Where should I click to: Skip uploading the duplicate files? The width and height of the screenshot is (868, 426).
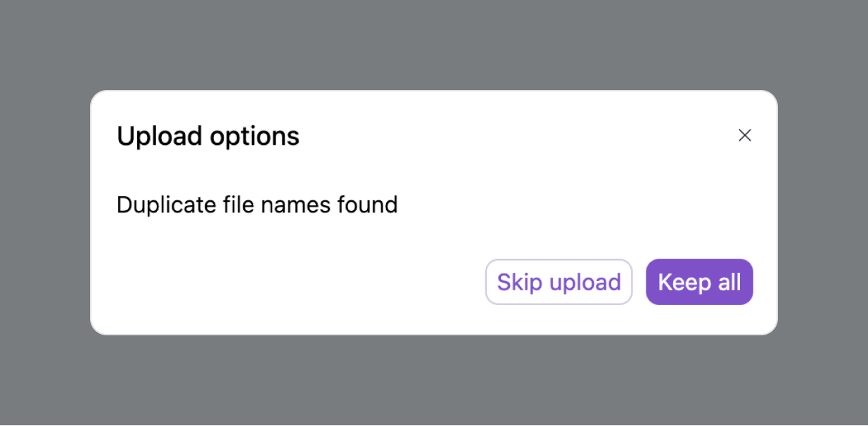point(559,282)
